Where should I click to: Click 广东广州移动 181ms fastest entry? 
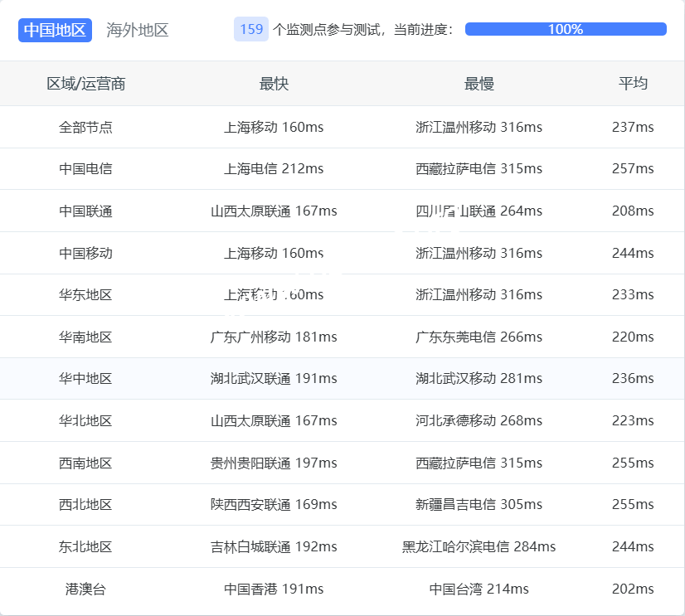pos(274,337)
